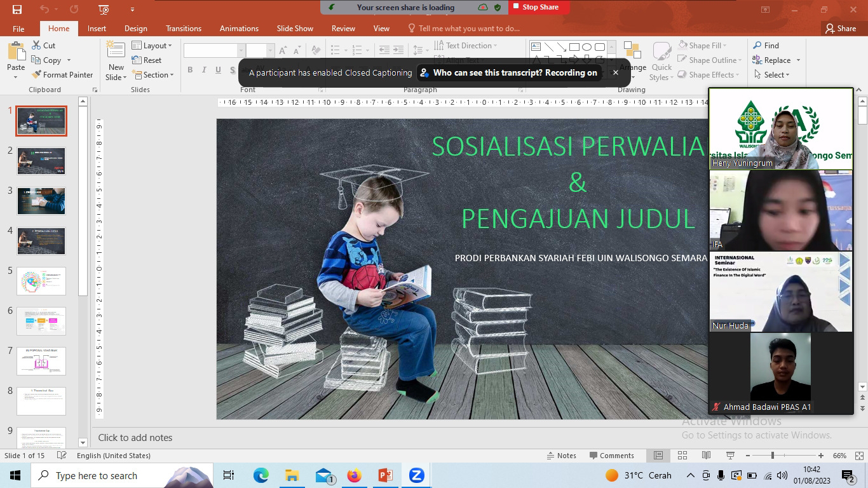Select the oval shape in gallery

(x=587, y=47)
